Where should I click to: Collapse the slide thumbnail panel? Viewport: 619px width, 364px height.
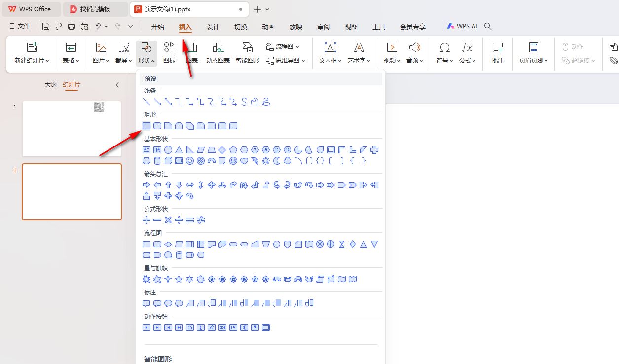tap(117, 84)
